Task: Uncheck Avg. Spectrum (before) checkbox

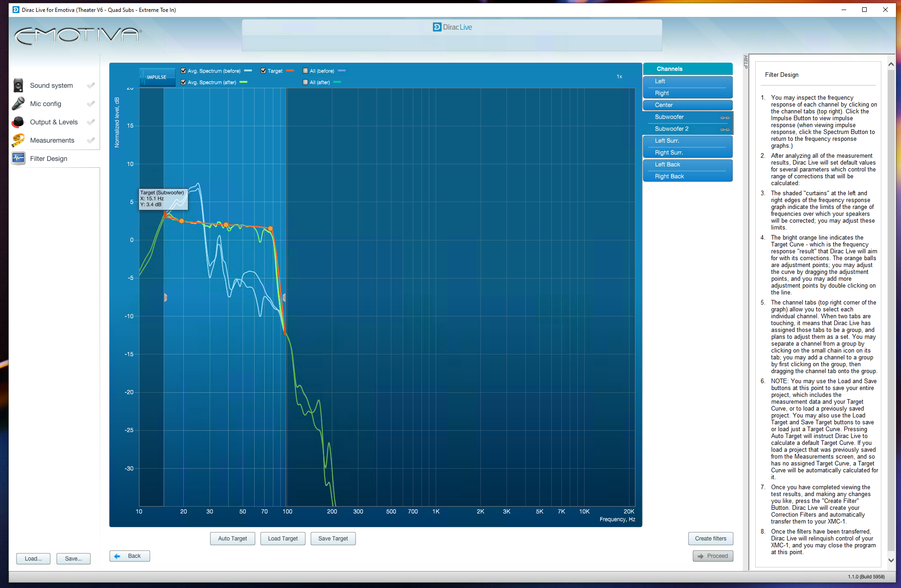Action: (183, 71)
